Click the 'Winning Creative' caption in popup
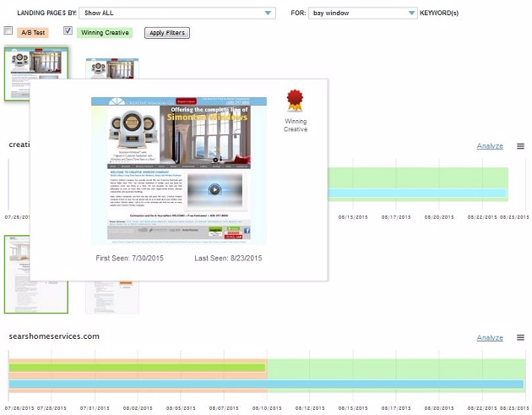532x415 pixels. pyautogui.click(x=296, y=125)
